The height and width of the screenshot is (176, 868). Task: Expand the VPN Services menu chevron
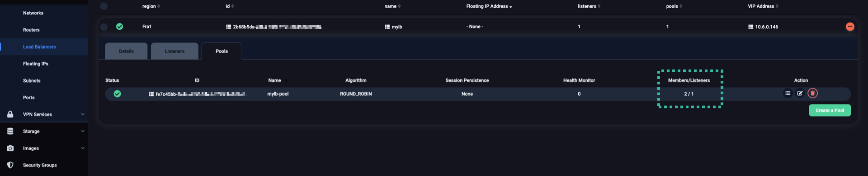83,114
